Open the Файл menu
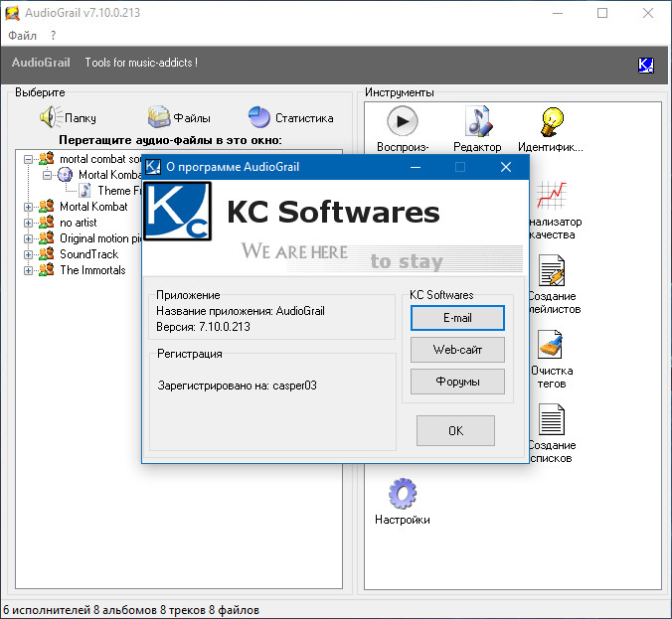 click(22, 35)
